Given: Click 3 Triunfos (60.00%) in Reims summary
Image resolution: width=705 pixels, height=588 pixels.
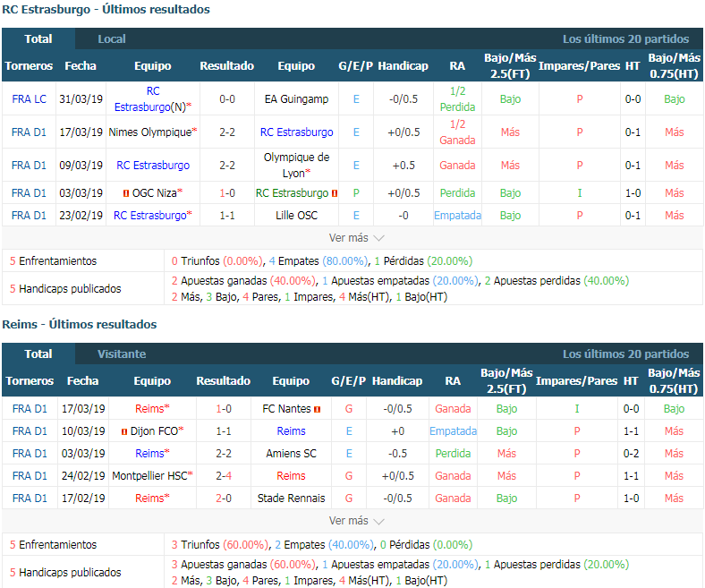Looking at the screenshot, I should coord(220,545).
